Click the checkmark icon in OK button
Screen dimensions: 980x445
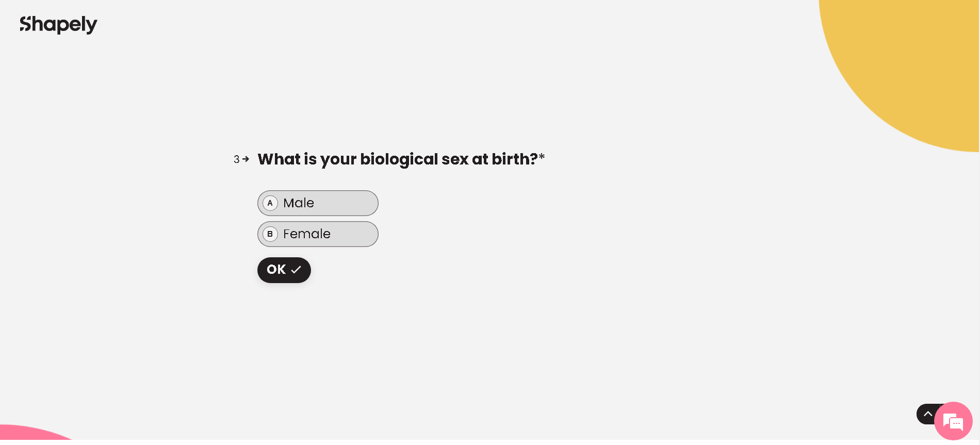[x=296, y=270]
